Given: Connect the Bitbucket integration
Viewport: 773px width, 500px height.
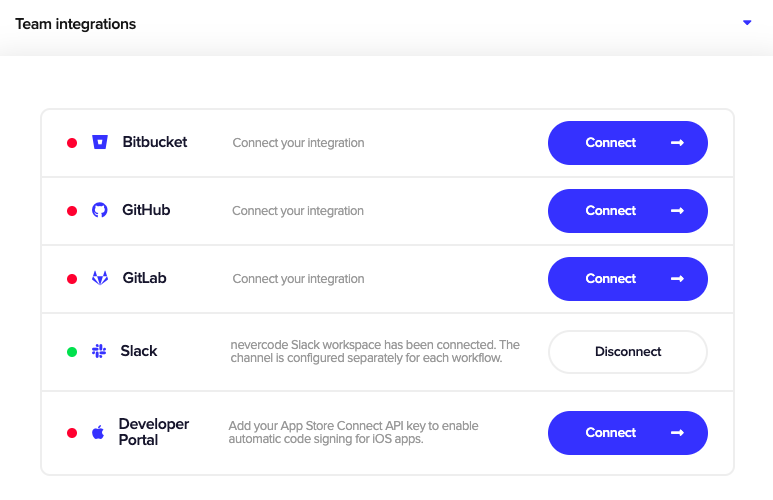Looking at the screenshot, I should 628,143.
